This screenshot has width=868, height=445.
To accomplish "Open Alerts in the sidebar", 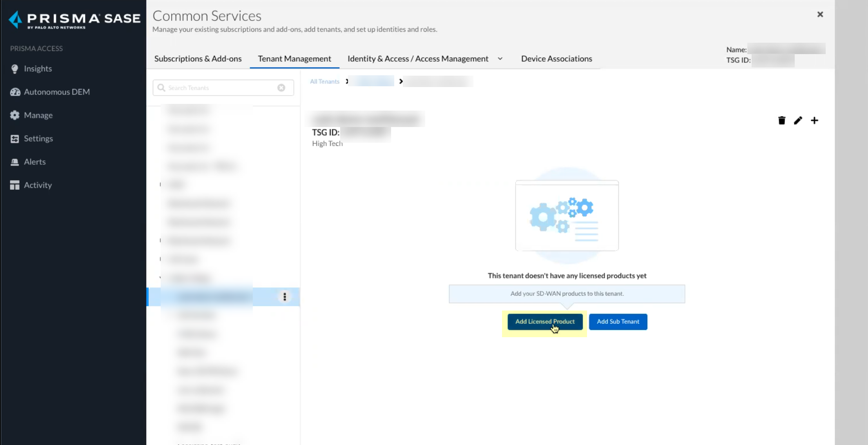I will point(34,162).
